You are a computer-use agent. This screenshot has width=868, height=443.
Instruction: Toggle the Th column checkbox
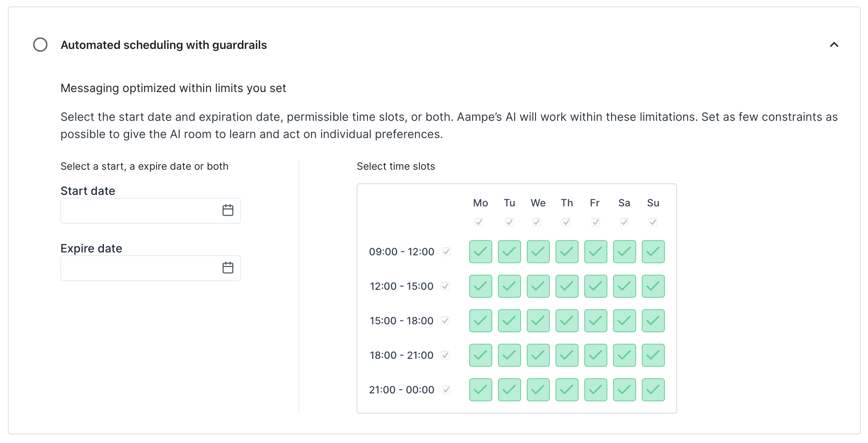click(x=566, y=222)
